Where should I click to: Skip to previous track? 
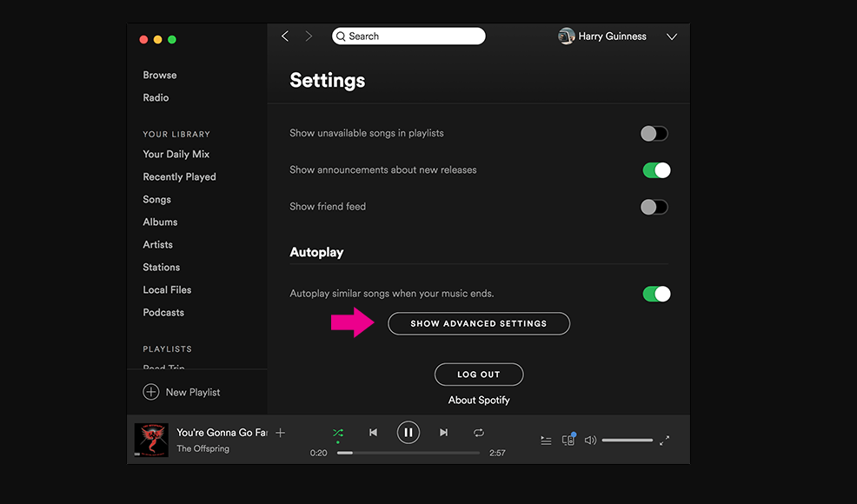click(373, 433)
